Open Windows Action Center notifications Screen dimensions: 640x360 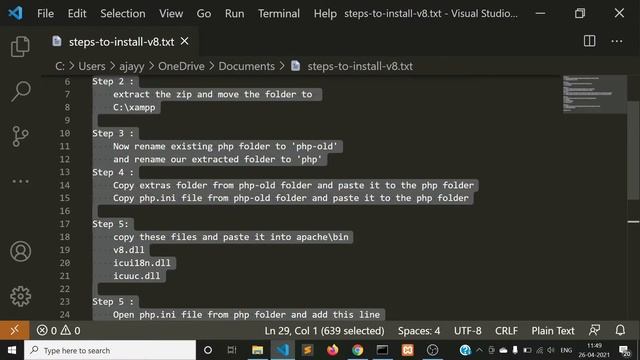(624, 350)
